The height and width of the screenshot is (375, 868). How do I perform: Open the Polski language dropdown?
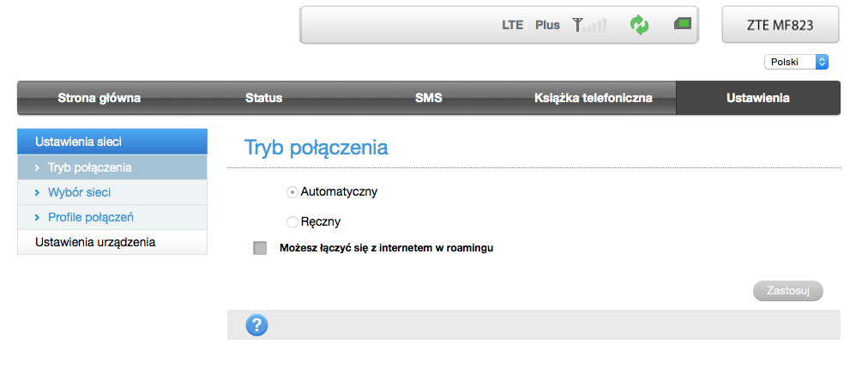(x=796, y=62)
